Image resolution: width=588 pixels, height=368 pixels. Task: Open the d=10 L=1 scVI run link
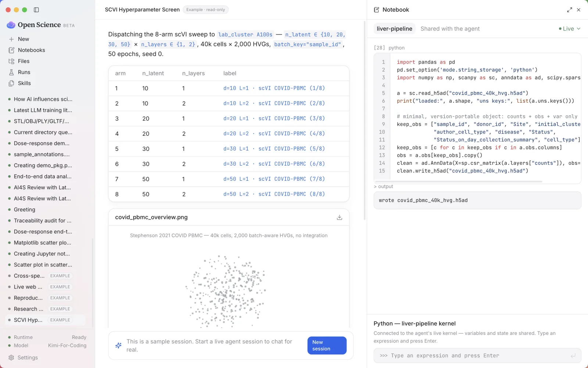(x=274, y=88)
